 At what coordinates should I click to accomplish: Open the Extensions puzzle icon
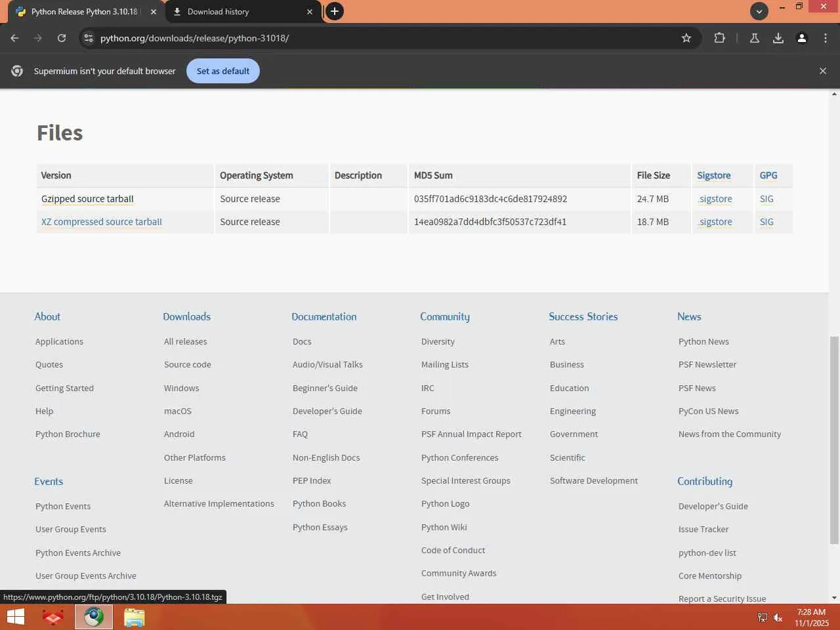coord(720,38)
